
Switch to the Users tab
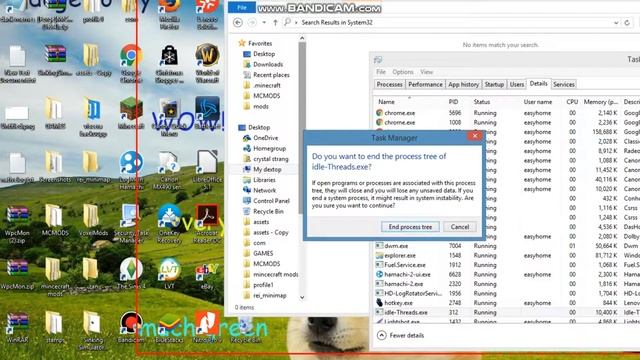point(516,84)
